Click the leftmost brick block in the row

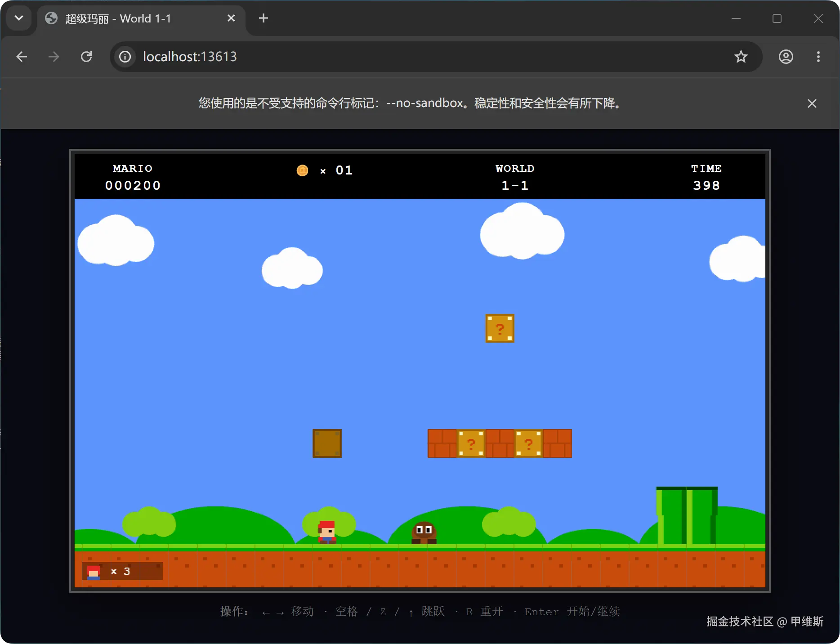click(442, 443)
